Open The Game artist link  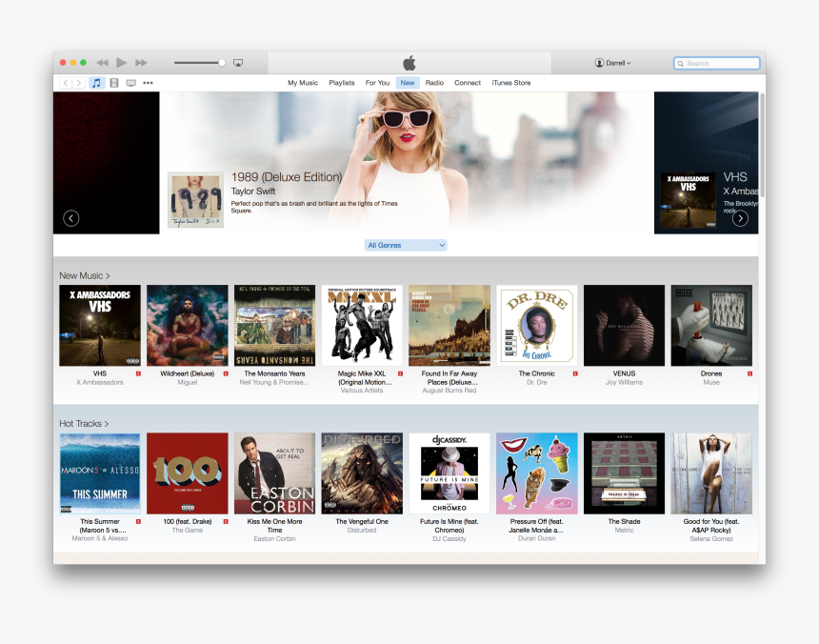coord(187,530)
